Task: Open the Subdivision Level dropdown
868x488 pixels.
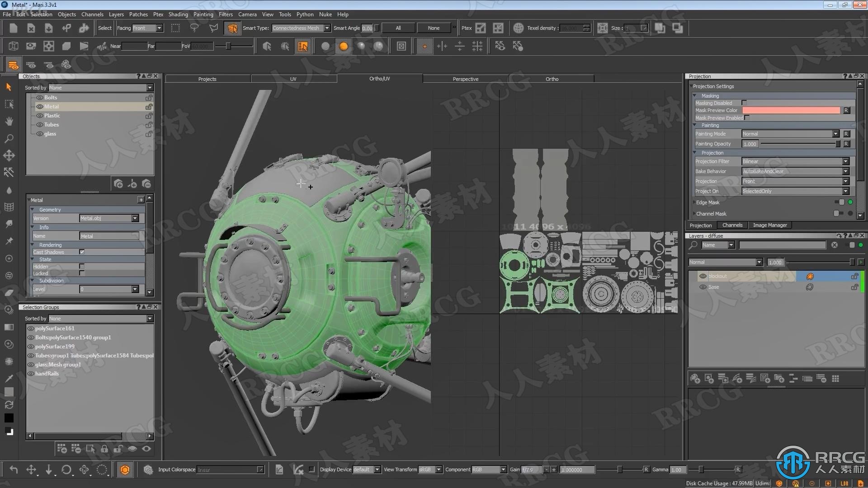Action: pos(134,288)
